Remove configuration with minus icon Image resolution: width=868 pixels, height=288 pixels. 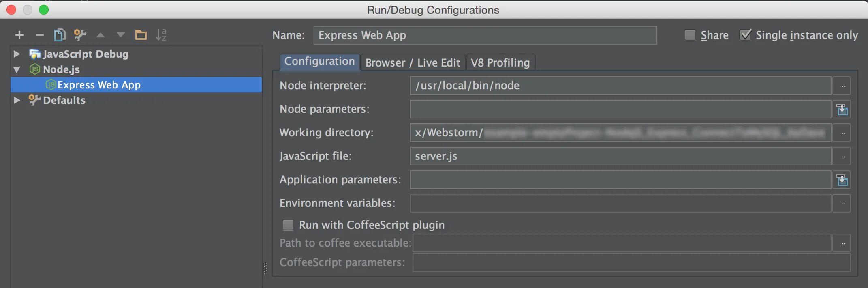39,35
